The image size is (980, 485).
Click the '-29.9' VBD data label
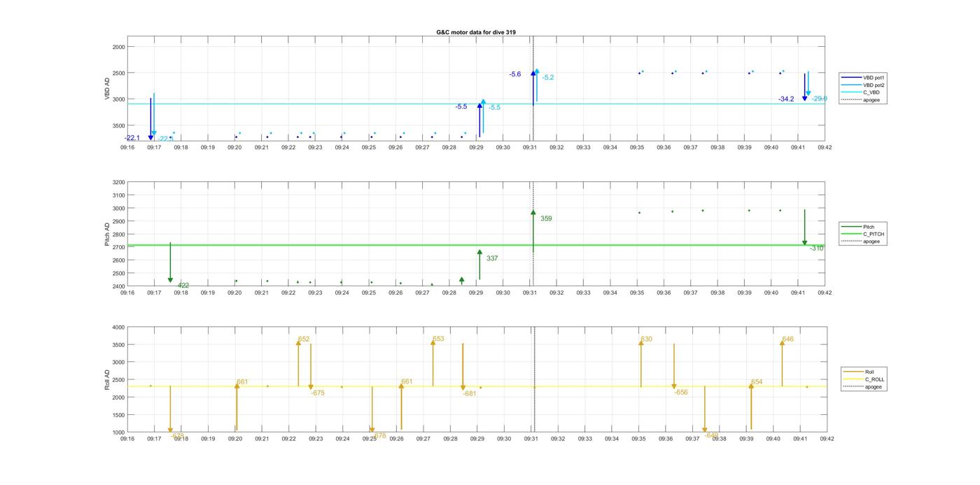point(819,99)
